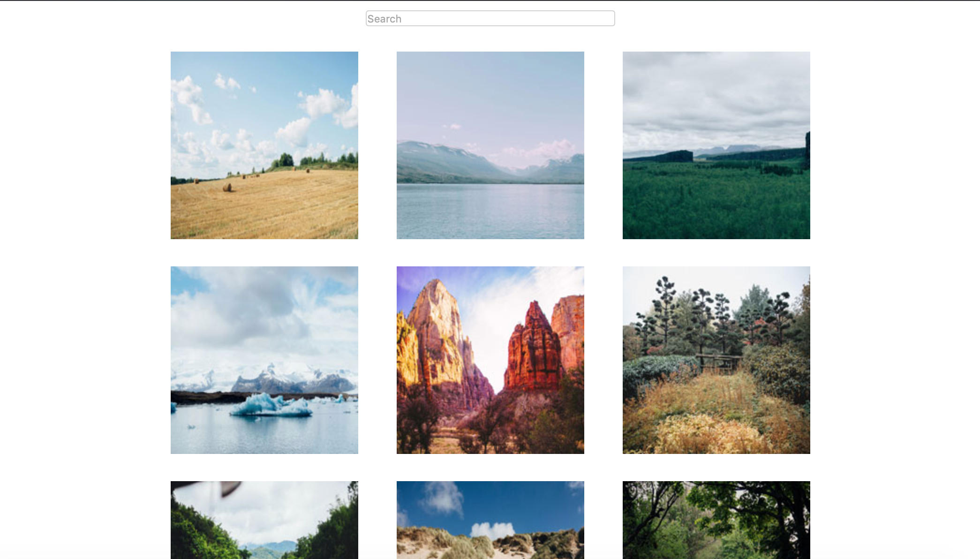View the forest tree canopy photo

(x=716, y=520)
